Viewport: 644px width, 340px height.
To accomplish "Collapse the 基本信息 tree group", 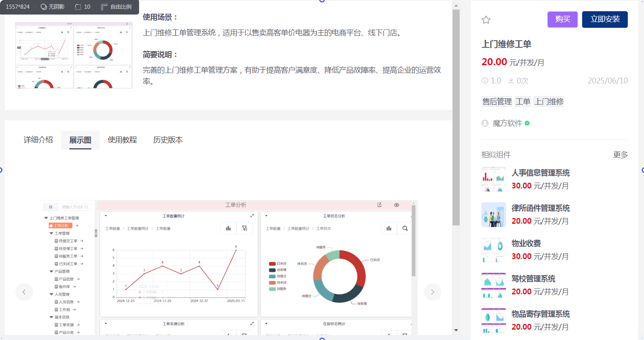I will (51, 317).
